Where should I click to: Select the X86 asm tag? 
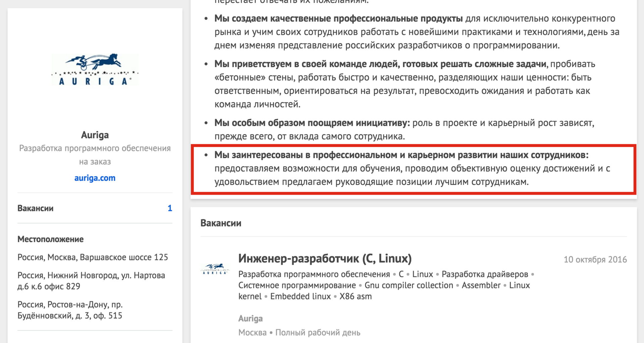pos(356,296)
